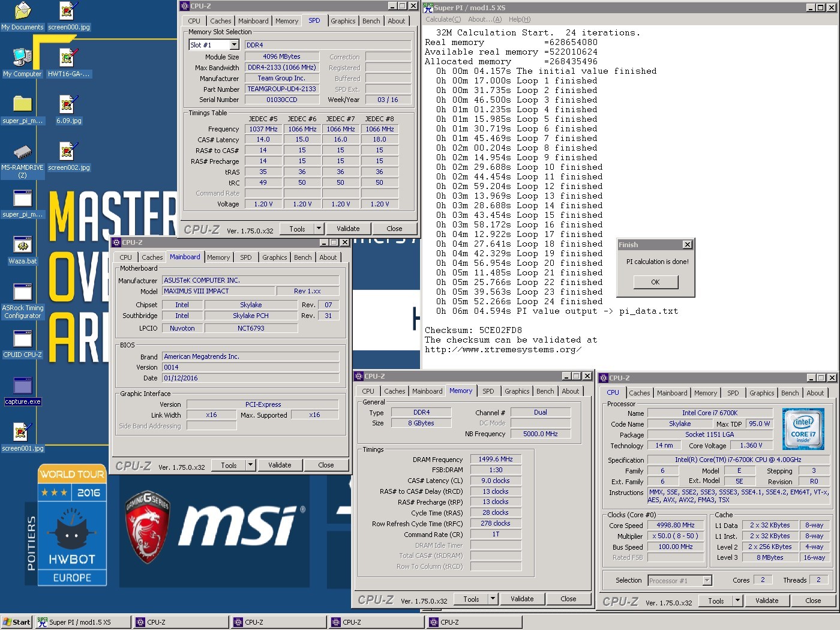Click Close in Memory CPU-Z window

pyautogui.click(x=568, y=599)
